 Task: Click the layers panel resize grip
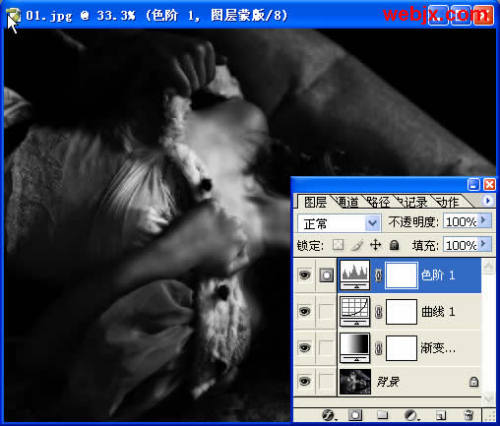(489, 416)
